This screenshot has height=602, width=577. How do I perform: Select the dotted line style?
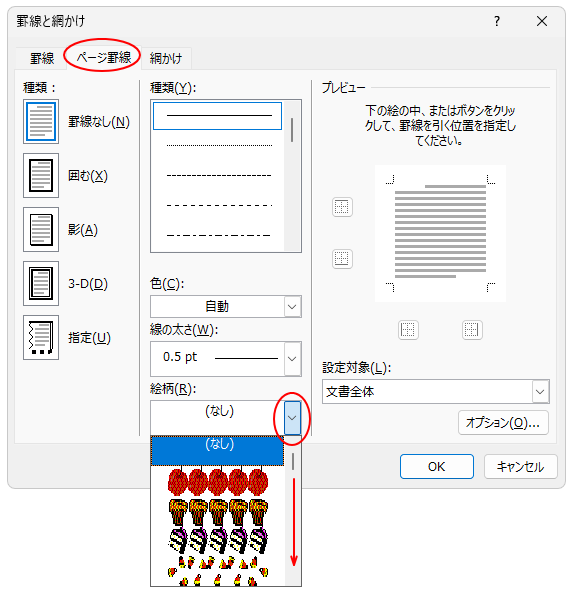219,146
